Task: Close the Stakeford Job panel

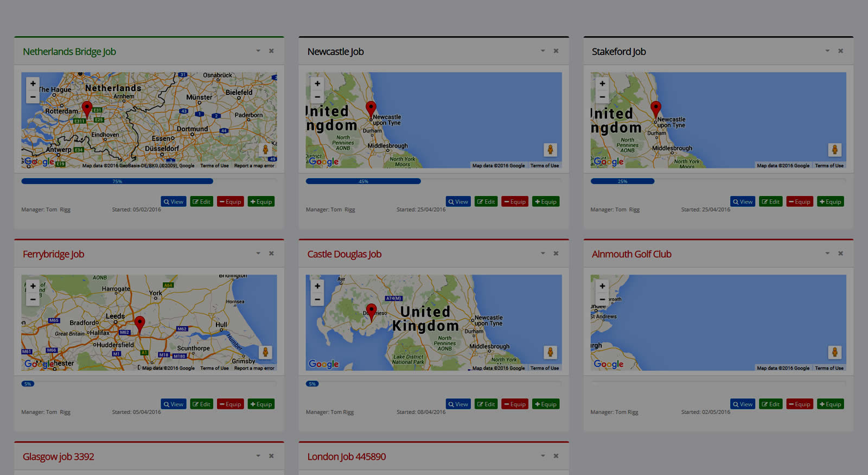Action: (840, 51)
